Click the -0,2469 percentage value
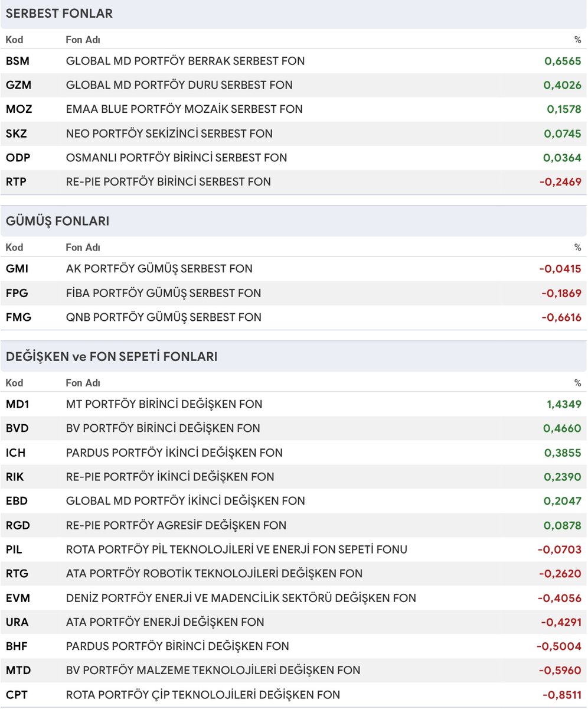Screen dimensions: 588x709 (x=561, y=182)
